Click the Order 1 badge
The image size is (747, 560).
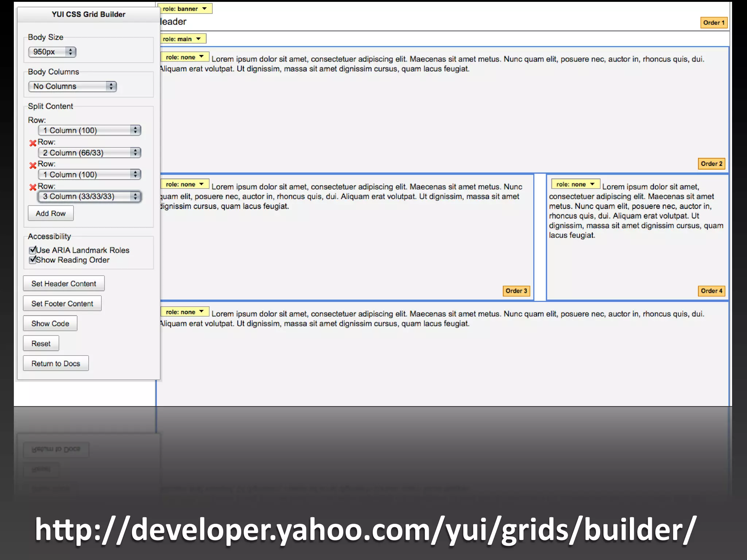[x=714, y=23]
